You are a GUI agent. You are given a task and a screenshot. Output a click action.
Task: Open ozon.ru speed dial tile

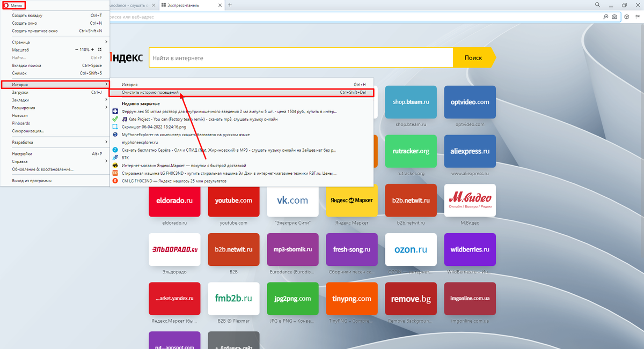411,250
